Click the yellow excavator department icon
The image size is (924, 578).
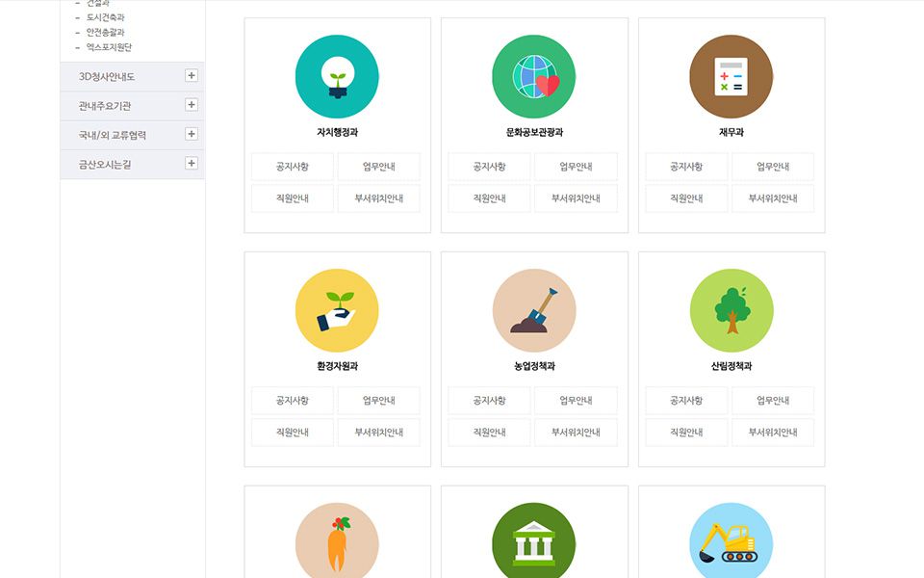(x=731, y=541)
